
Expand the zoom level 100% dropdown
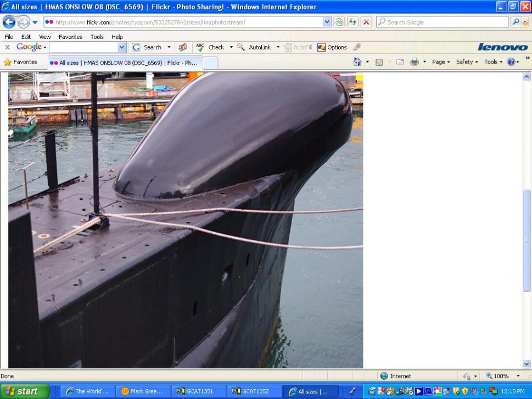pyautogui.click(x=518, y=376)
